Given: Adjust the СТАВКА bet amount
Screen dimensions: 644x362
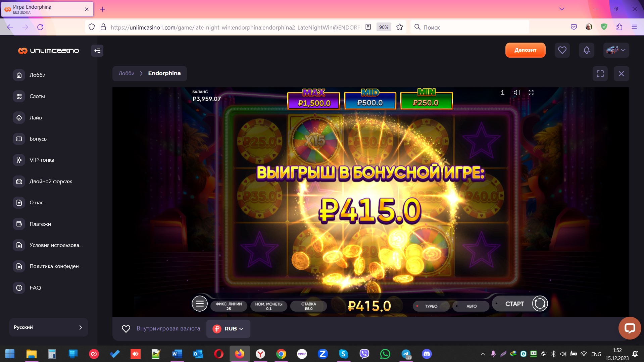Looking at the screenshot, I should (308, 306).
